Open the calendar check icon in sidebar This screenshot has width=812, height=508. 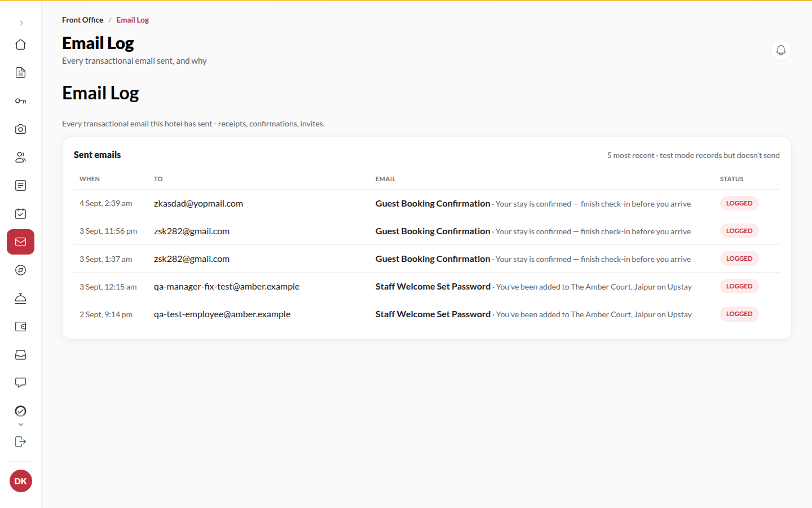21,214
